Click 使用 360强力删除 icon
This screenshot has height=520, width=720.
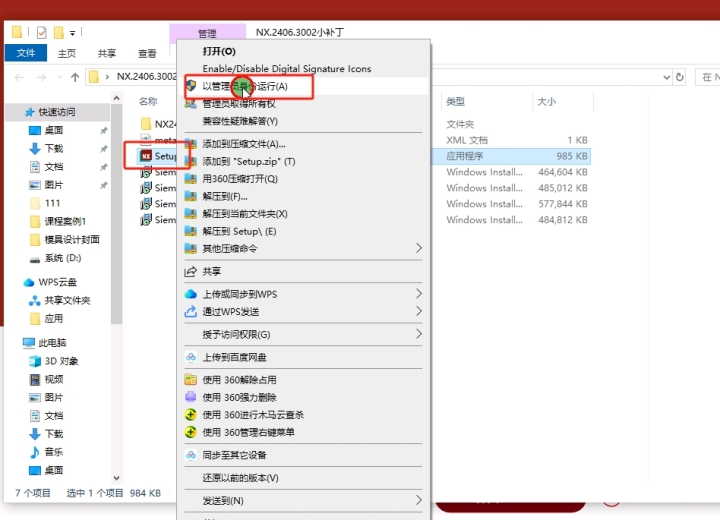click(191, 397)
